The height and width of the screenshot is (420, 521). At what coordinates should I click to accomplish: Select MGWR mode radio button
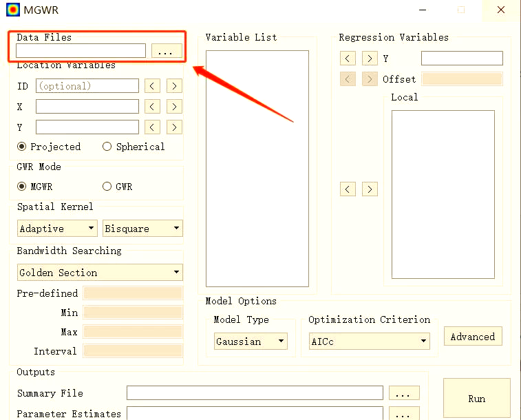click(x=22, y=187)
